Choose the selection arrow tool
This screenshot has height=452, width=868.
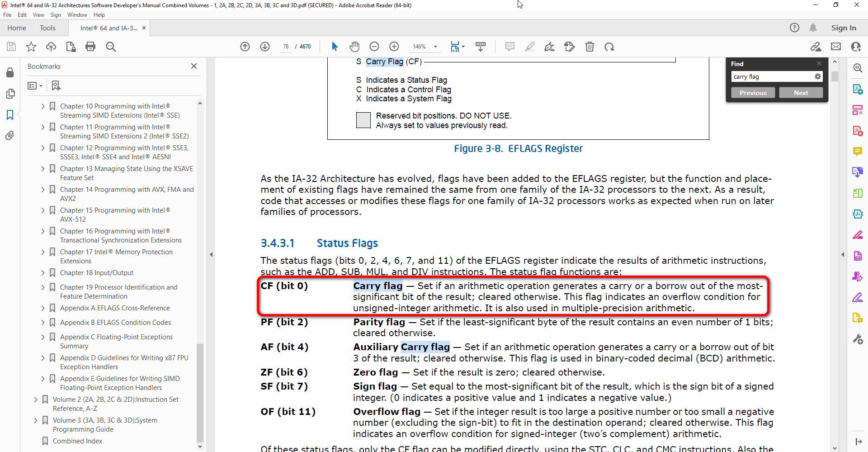tap(335, 47)
